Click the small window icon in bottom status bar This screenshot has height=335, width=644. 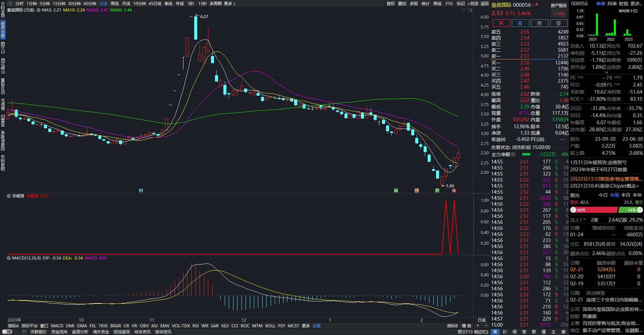pyautogui.click(x=24, y=332)
